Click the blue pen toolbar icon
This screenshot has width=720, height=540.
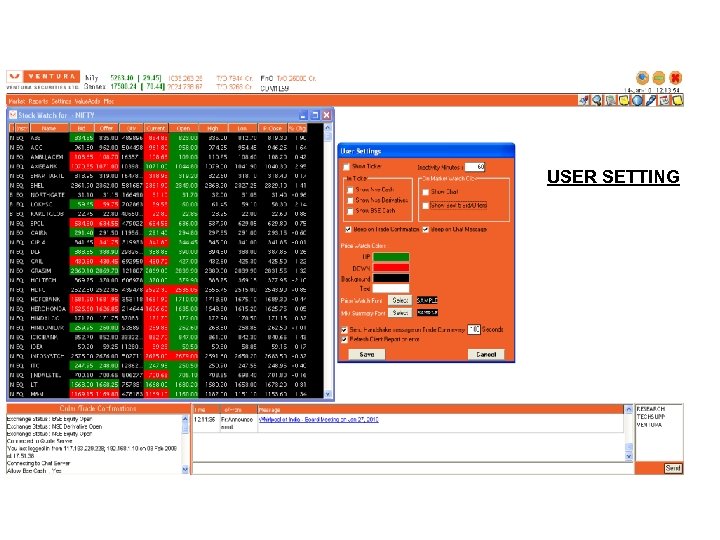[651, 100]
